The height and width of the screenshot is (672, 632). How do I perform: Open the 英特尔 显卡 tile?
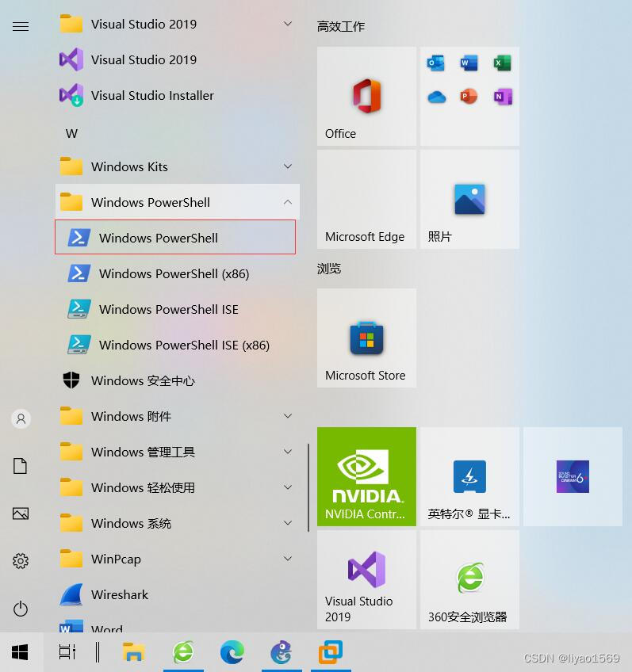tap(469, 476)
